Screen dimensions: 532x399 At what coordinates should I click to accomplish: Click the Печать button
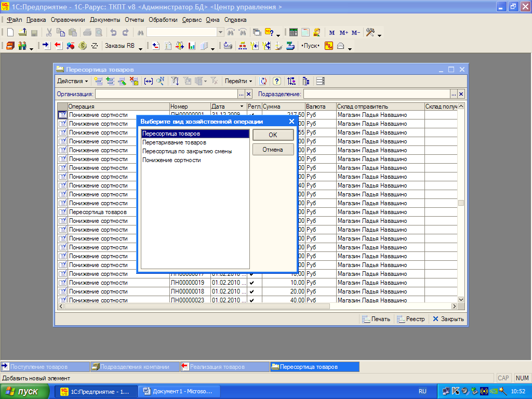(376, 319)
